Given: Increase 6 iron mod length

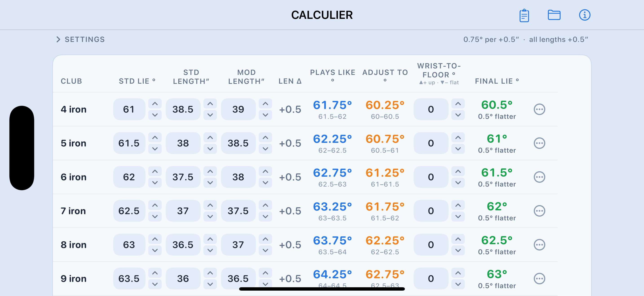Looking at the screenshot, I should (x=265, y=172).
